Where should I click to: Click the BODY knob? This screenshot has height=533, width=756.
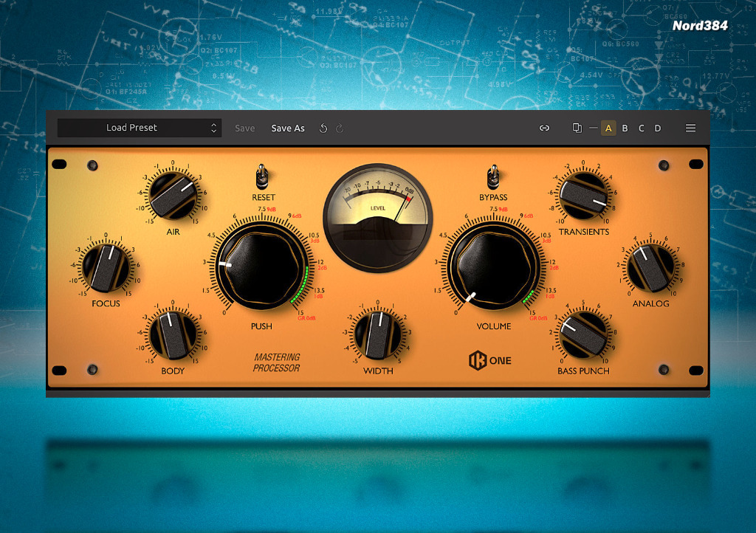pos(173,335)
